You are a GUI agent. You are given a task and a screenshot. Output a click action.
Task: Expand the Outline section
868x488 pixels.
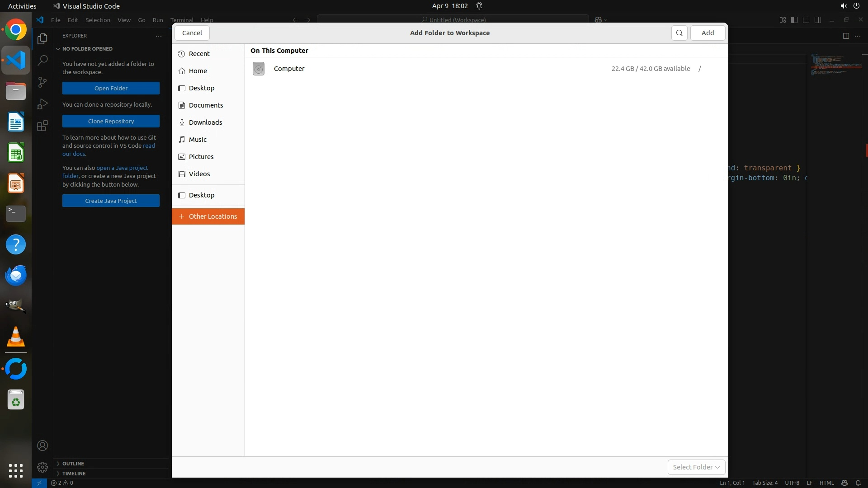73,464
